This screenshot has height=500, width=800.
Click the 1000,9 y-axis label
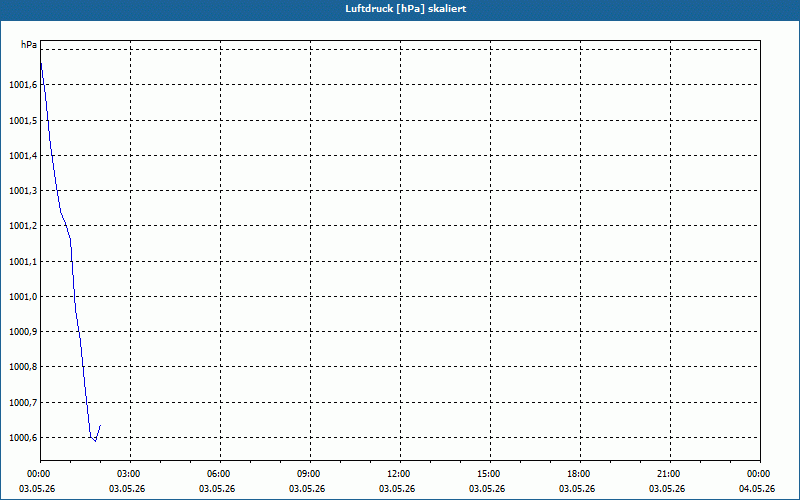[23, 332]
